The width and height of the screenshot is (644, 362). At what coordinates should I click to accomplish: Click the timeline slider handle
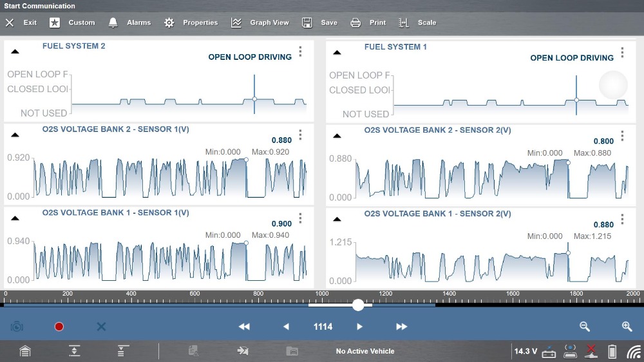pyautogui.click(x=358, y=305)
